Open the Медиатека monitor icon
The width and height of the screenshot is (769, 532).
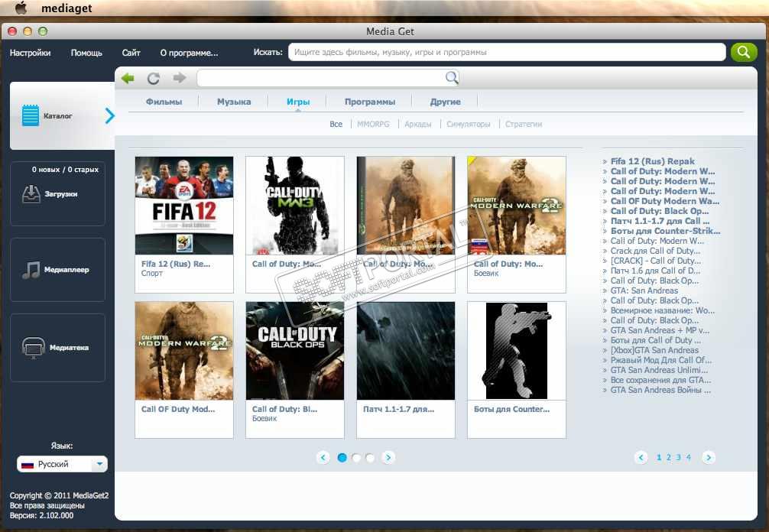coord(34,348)
